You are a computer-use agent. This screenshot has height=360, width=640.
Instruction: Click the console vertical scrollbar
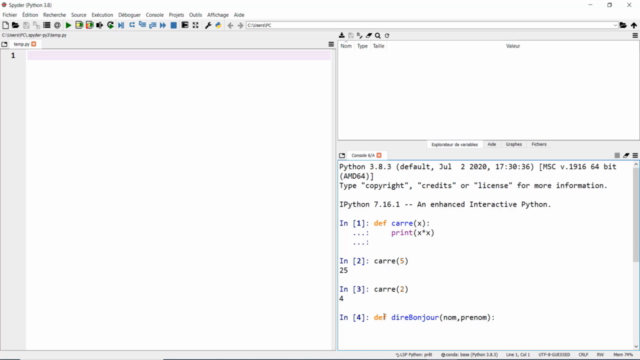[x=636, y=214]
